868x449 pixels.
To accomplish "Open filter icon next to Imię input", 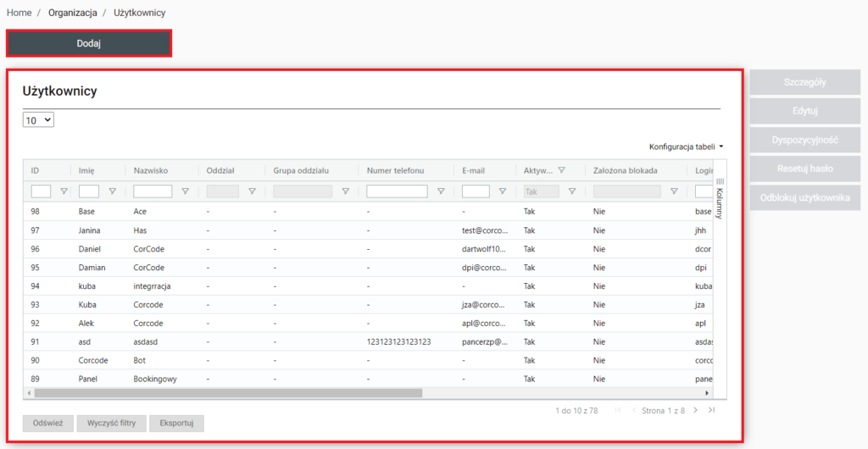I will pos(112,191).
